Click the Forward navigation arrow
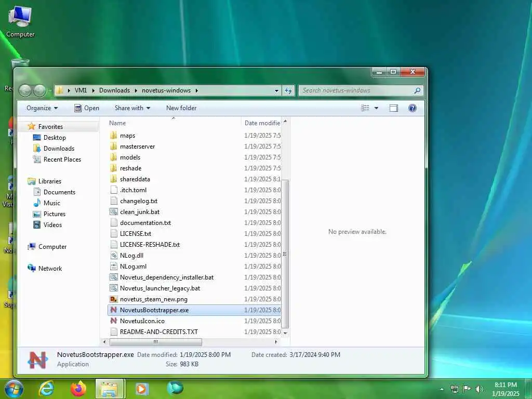 tap(39, 90)
